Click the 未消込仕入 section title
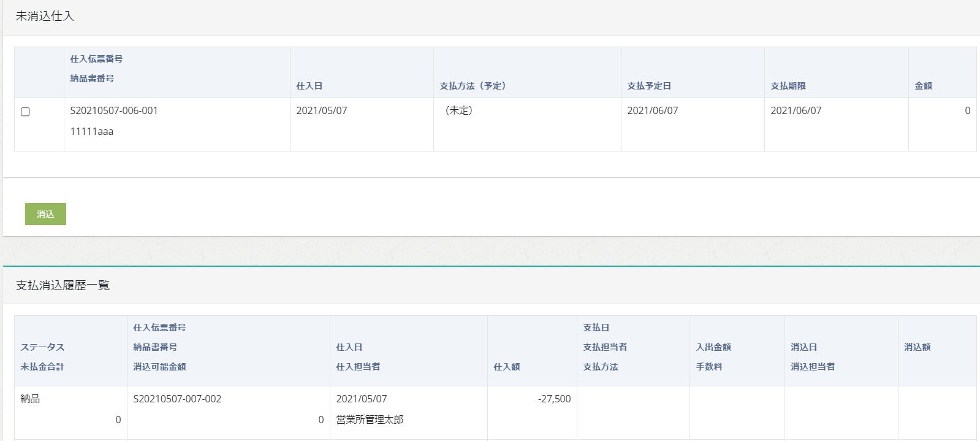980x441 pixels. (45, 17)
